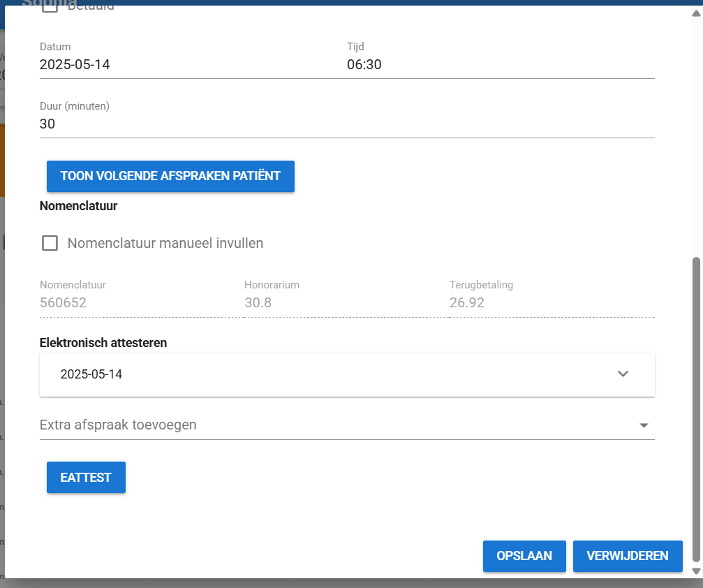Viewport: 703px width, 588px height.
Task: Click into the Duur (minuten) field
Action: [346, 124]
